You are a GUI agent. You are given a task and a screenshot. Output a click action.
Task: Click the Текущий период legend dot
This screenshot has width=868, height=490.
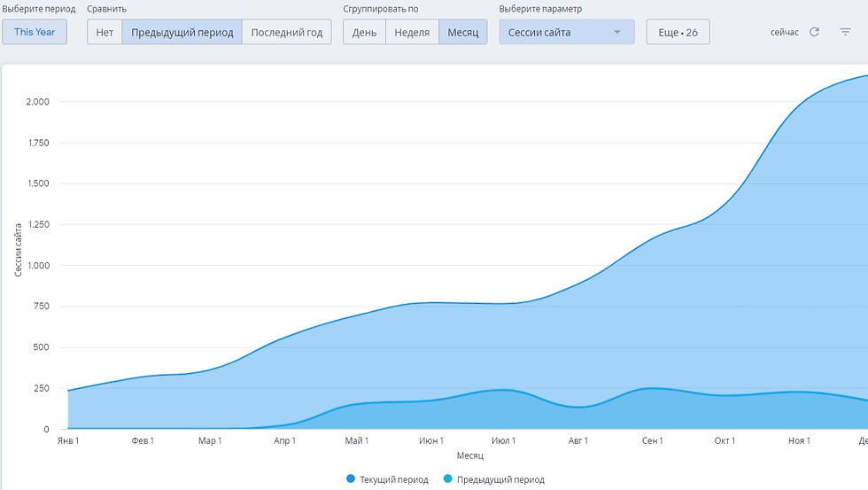pyautogui.click(x=351, y=479)
